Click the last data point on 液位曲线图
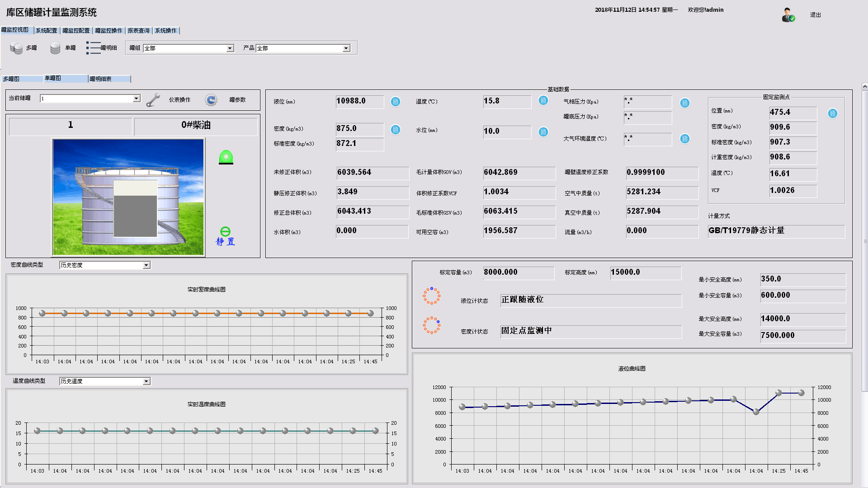 coord(801,393)
